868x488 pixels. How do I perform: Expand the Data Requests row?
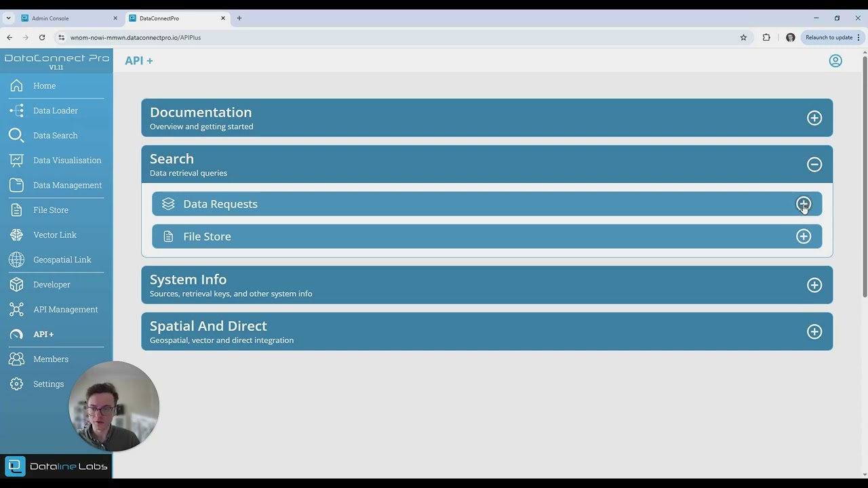[x=804, y=204]
